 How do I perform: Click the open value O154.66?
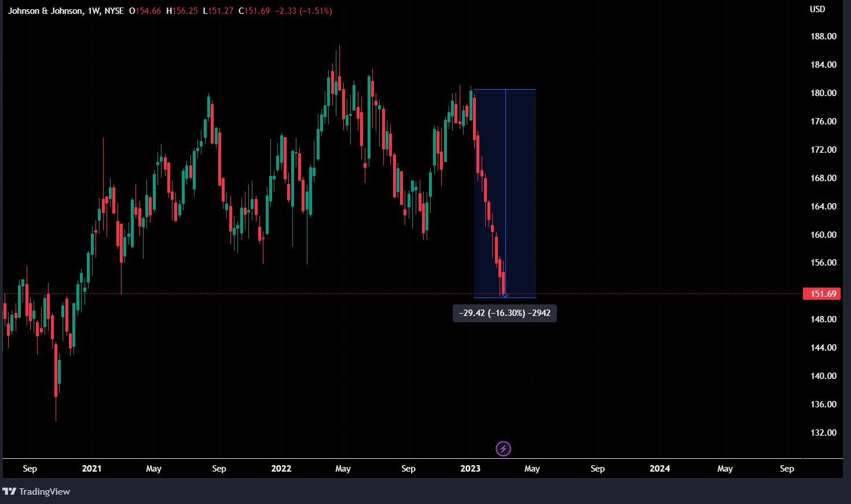[145, 11]
